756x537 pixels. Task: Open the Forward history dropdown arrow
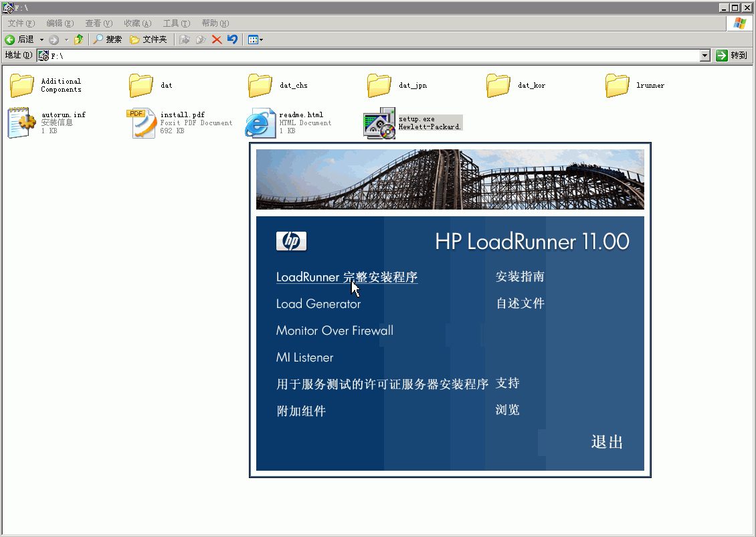[66, 40]
